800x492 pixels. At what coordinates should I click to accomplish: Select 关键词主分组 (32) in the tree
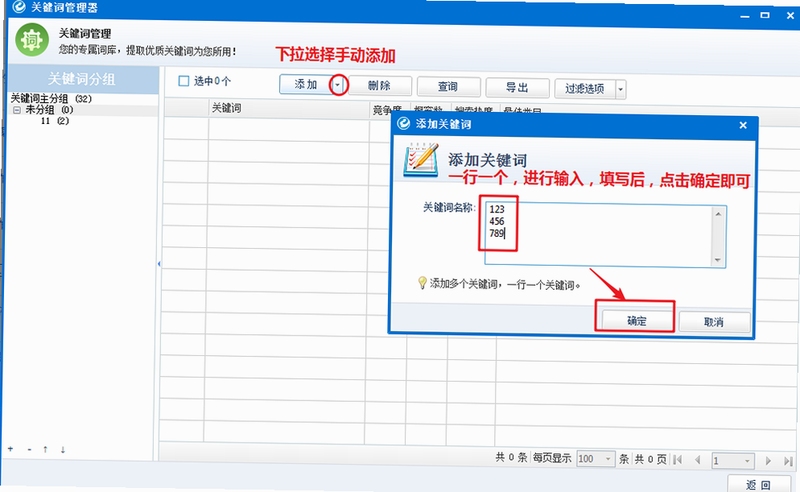[51, 99]
